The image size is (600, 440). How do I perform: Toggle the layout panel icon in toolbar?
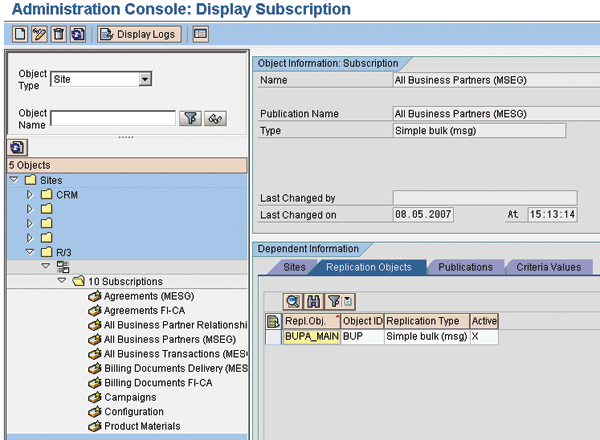(201, 34)
